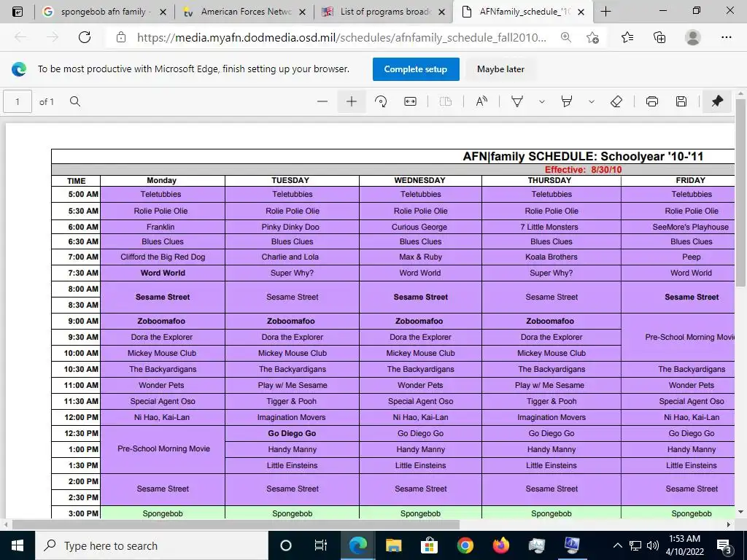This screenshot has width=747, height=560.
Task: Open the tab actions menu icon
Action: pyautogui.click(x=18, y=12)
